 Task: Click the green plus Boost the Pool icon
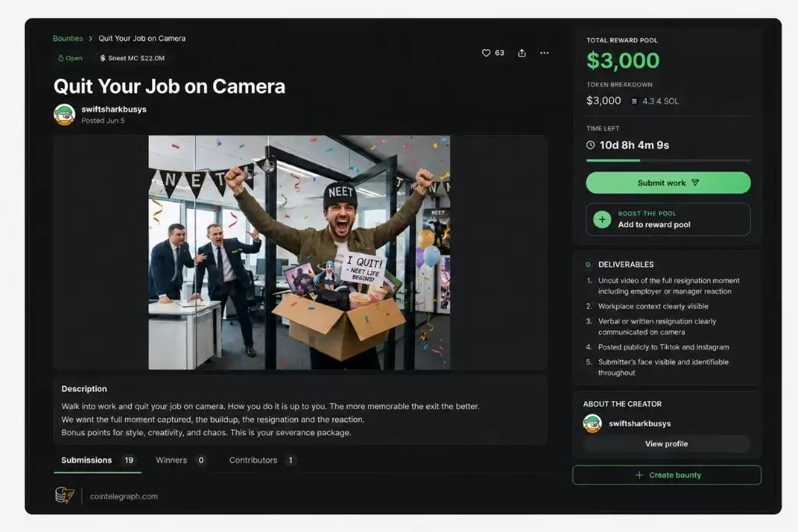[x=602, y=219]
